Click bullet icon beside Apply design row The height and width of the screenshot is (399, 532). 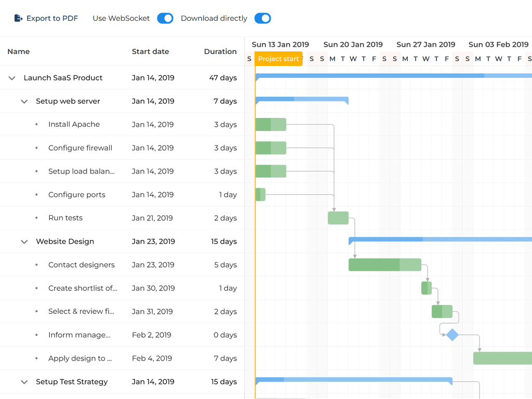pos(36,358)
